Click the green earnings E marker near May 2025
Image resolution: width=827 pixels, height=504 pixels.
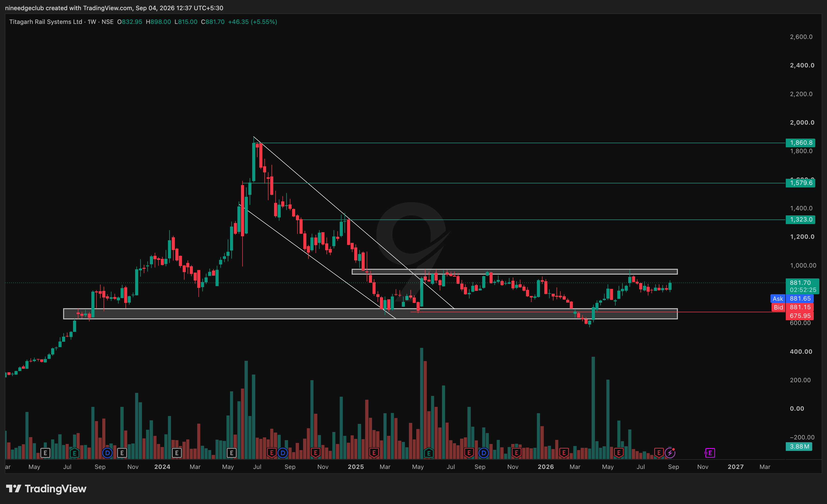(429, 453)
